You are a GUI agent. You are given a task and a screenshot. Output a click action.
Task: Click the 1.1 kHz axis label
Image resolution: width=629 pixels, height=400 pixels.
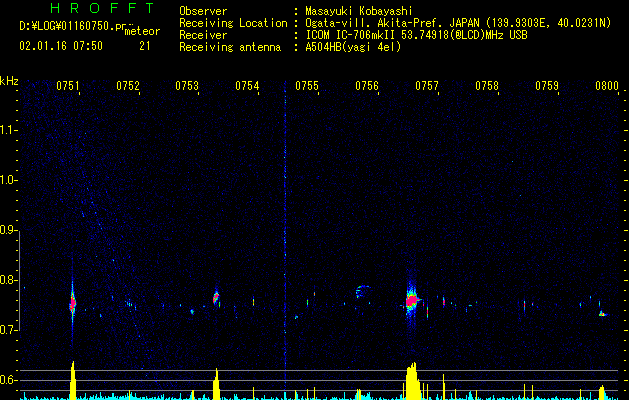point(8,130)
